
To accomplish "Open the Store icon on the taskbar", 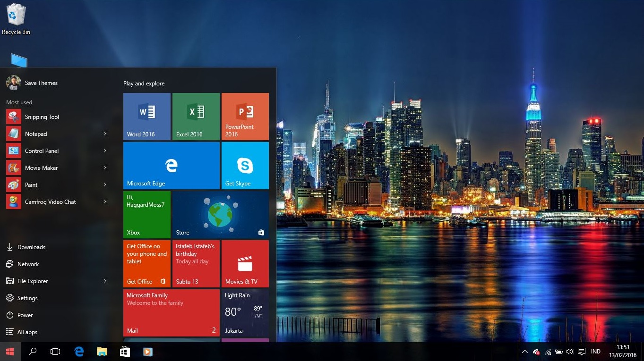I will point(125,352).
